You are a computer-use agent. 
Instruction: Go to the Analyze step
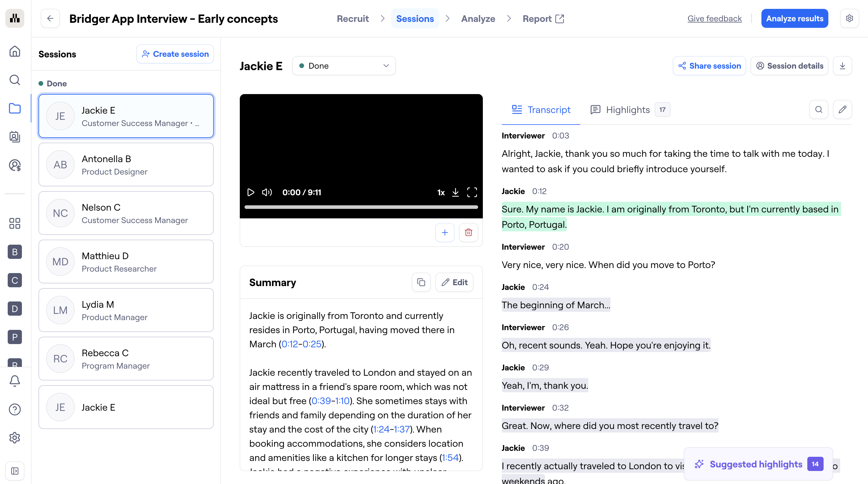click(x=478, y=19)
